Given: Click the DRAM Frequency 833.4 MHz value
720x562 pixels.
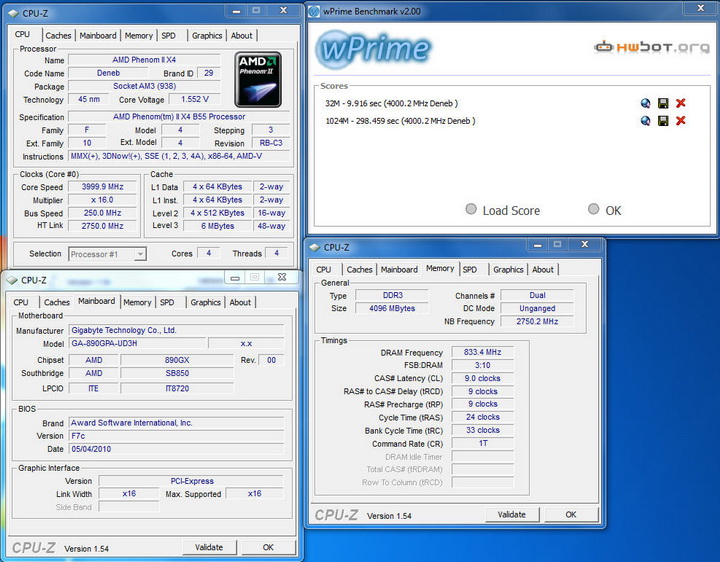Looking at the screenshot, I should point(482,352).
